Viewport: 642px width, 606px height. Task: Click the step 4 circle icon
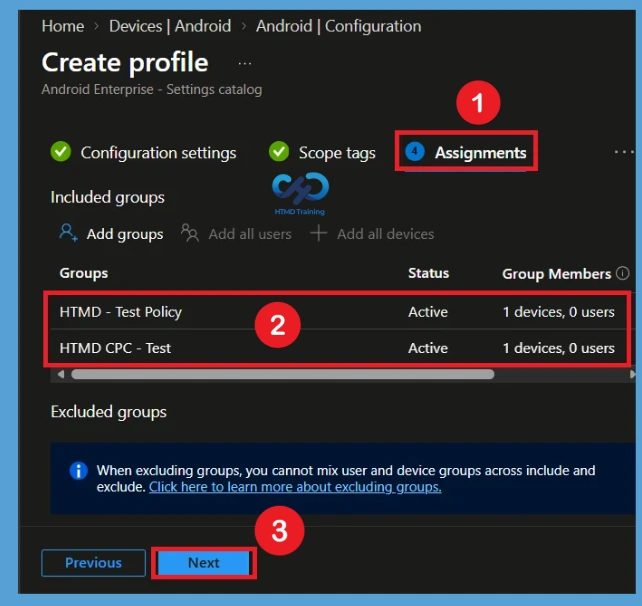[414, 152]
